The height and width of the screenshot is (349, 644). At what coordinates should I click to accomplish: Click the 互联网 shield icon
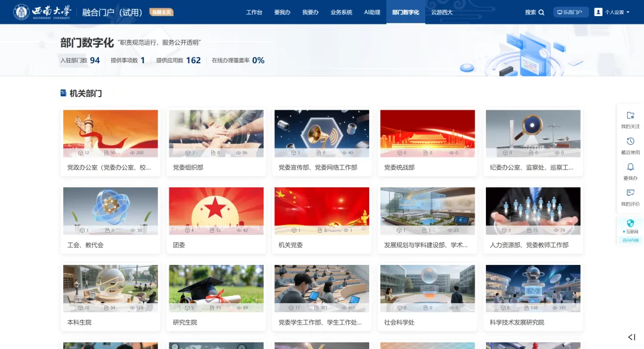click(x=630, y=223)
